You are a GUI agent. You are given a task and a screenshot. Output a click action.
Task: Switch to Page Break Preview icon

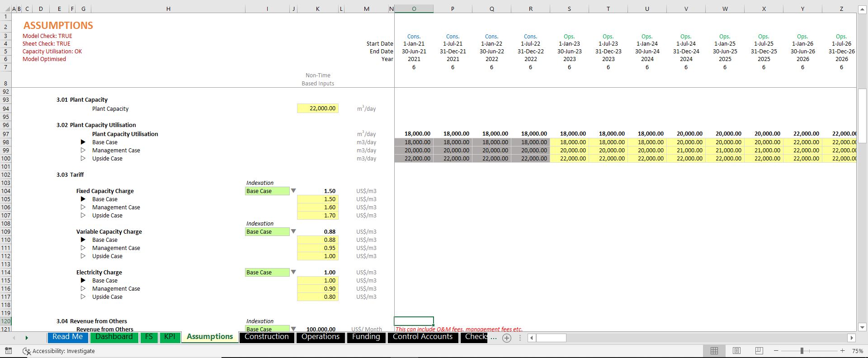[x=759, y=351]
